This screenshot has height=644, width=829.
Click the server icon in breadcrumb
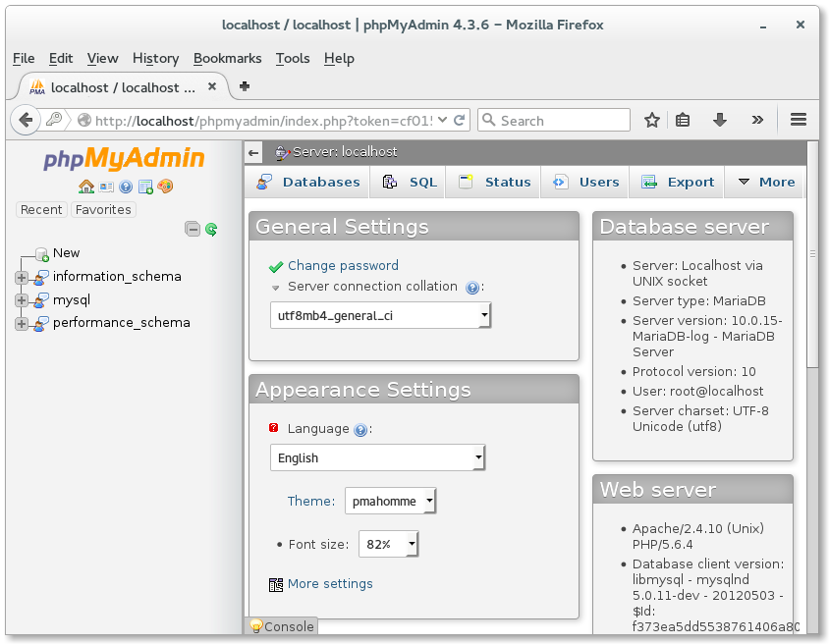282,153
